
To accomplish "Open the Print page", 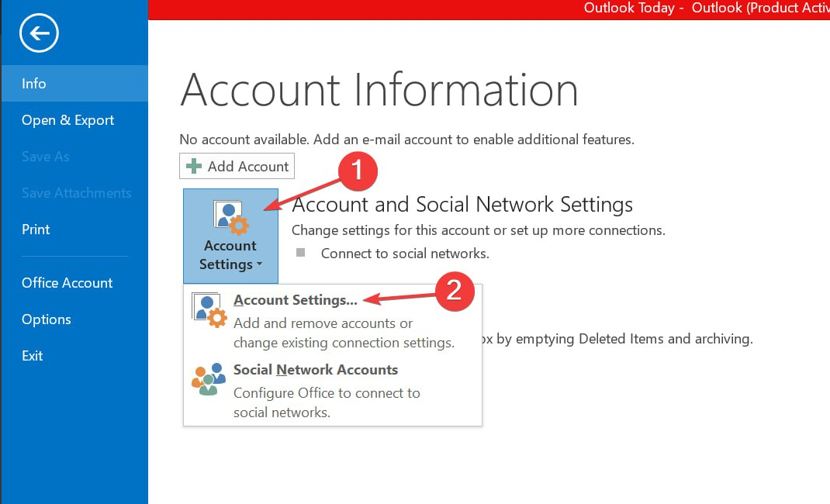I will tap(74, 230).
